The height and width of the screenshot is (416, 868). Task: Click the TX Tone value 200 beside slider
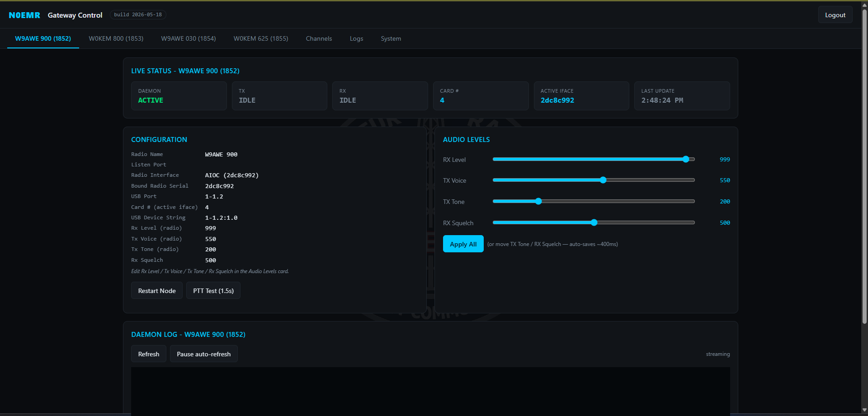pyautogui.click(x=725, y=202)
